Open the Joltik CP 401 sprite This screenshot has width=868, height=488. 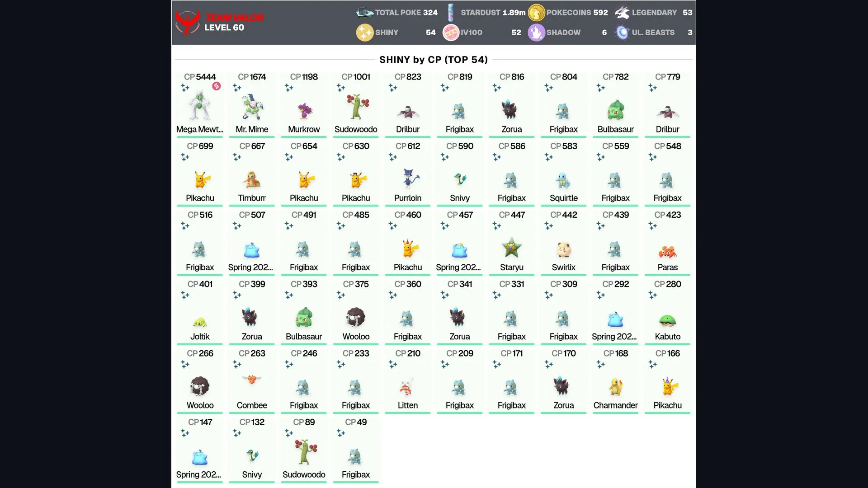[x=200, y=322]
